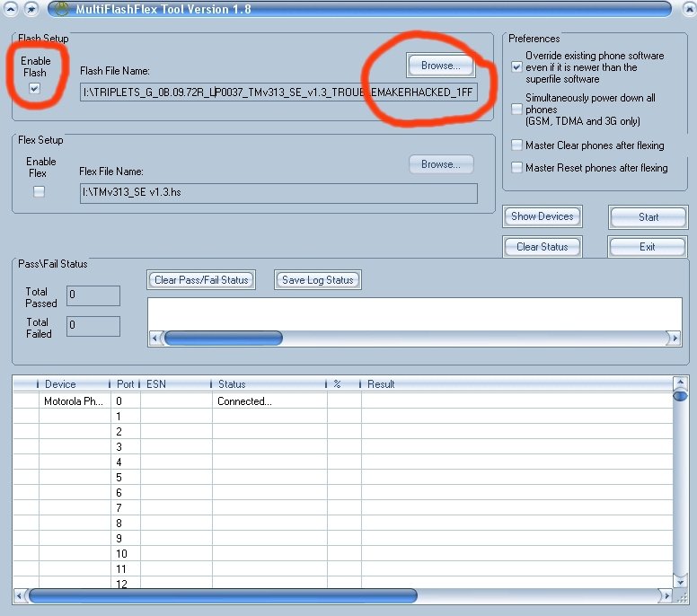Toggle the Enable Flash checkbox
The height and width of the screenshot is (616, 697).
[34, 88]
